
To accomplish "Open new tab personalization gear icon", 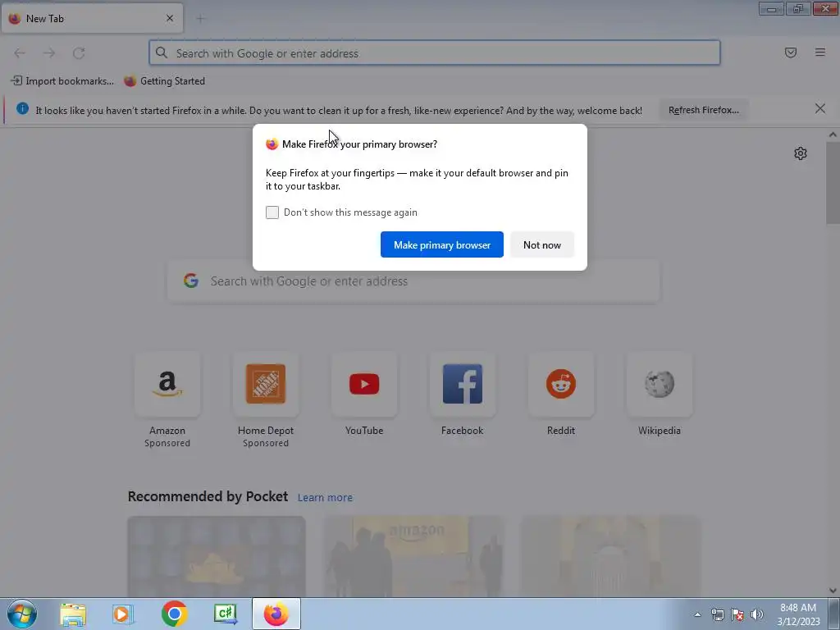I will [801, 153].
